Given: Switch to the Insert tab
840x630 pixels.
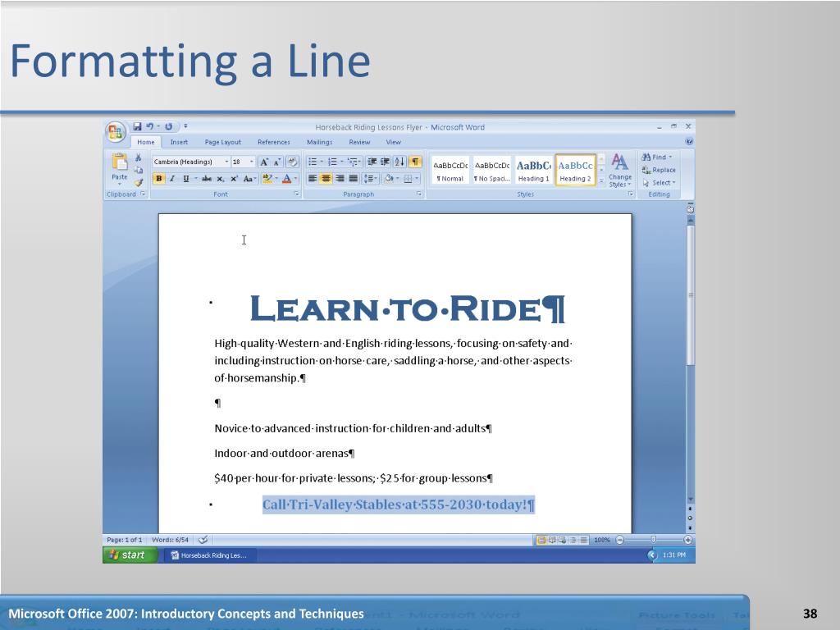Looking at the screenshot, I should [x=179, y=142].
